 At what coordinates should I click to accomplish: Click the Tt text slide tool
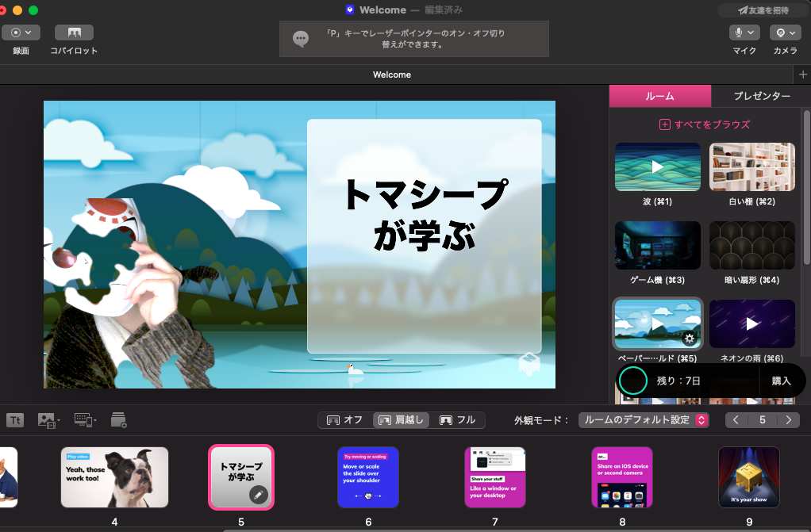pos(15,420)
